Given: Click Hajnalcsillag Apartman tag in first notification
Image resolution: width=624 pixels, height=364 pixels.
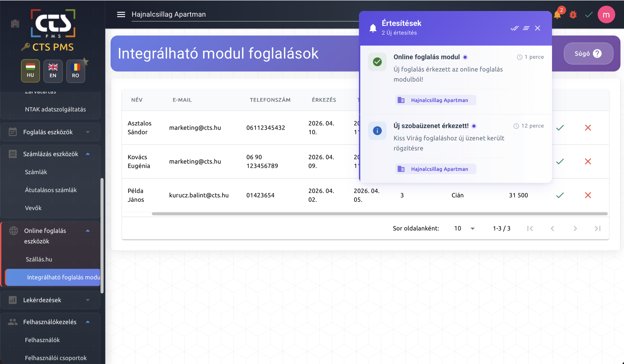Looking at the screenshot, I should pyautogui.click(x=436, y=100).
